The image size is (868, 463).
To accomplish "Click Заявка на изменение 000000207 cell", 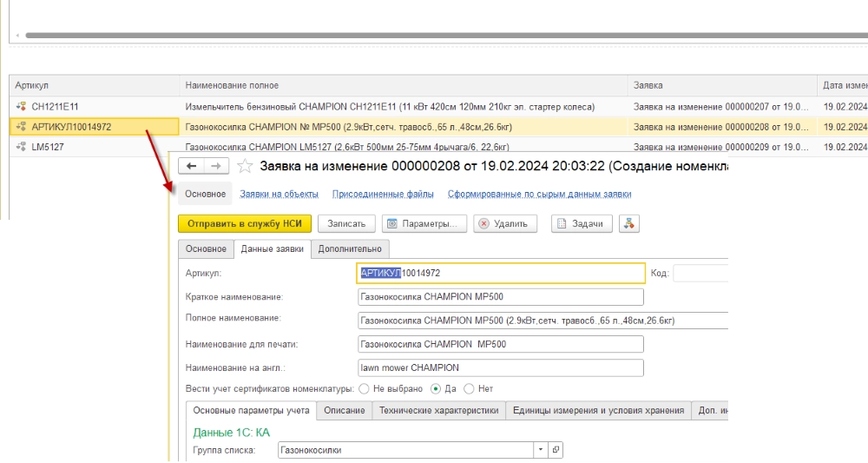I will (722, 106).
